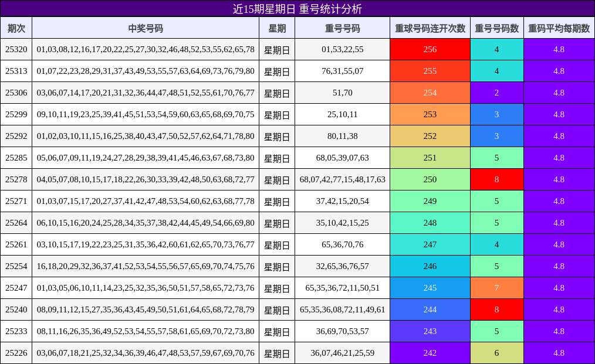Click the 重球号码连开次数 column header
The image size is (595, 364).
(430, 27)
